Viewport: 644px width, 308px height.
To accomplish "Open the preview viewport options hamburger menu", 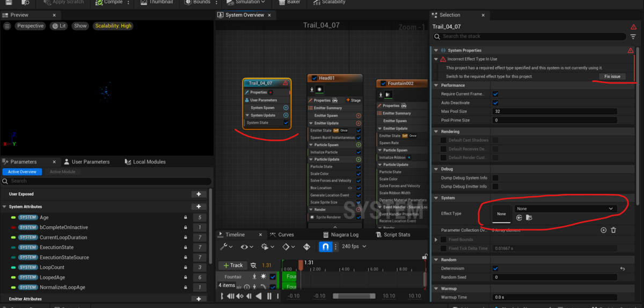I will click(x=7, y=26).
